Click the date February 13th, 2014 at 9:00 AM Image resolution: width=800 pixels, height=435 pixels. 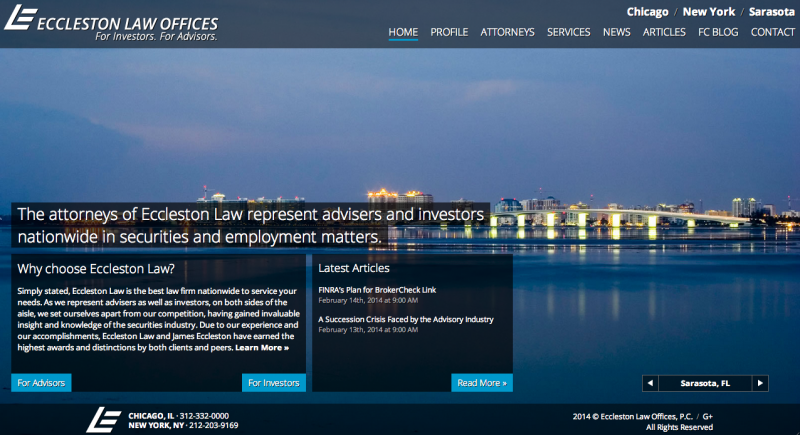pos(368,330)
